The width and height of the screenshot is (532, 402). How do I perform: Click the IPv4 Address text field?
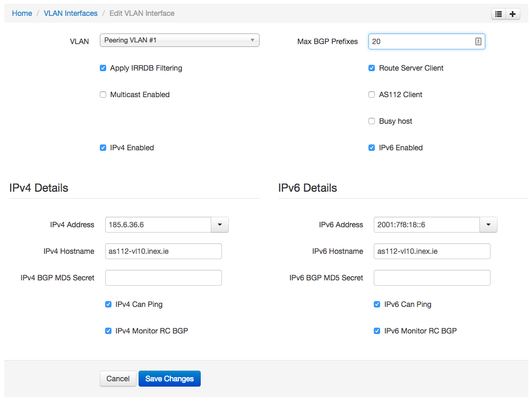coord(158,225)
